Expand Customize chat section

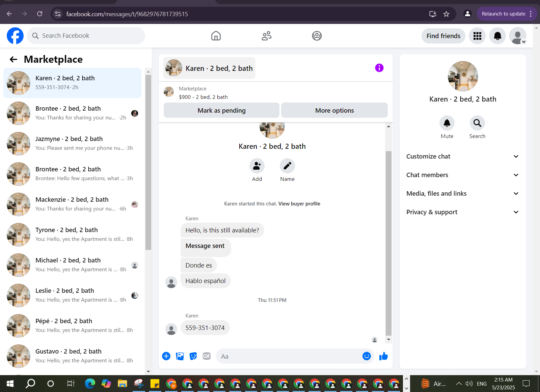tap(462, 156)
